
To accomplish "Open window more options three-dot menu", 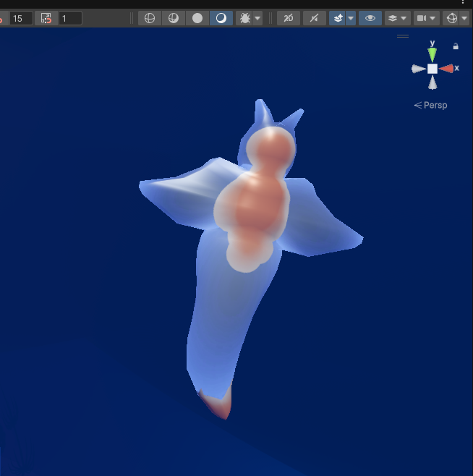I will 463,2.
